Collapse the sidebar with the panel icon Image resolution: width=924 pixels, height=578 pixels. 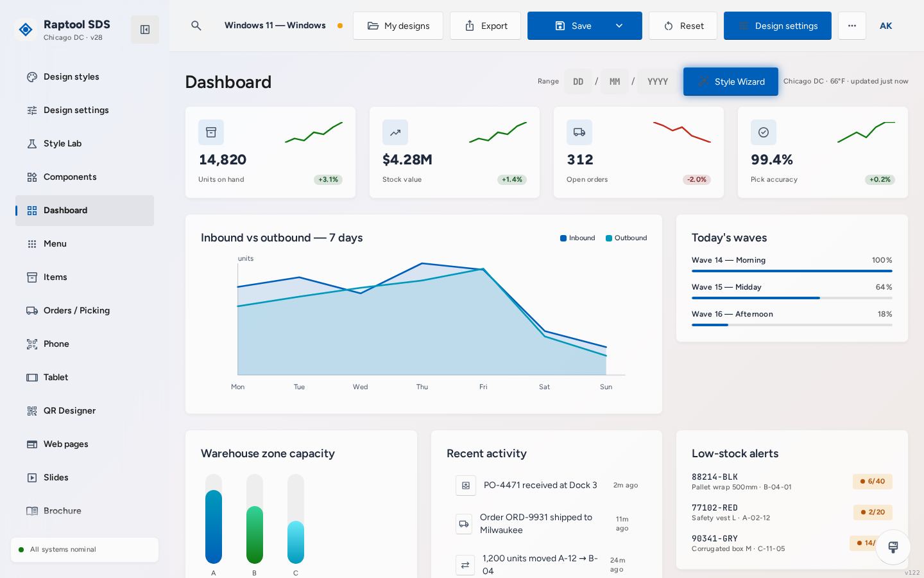click(x=145, y=30)
